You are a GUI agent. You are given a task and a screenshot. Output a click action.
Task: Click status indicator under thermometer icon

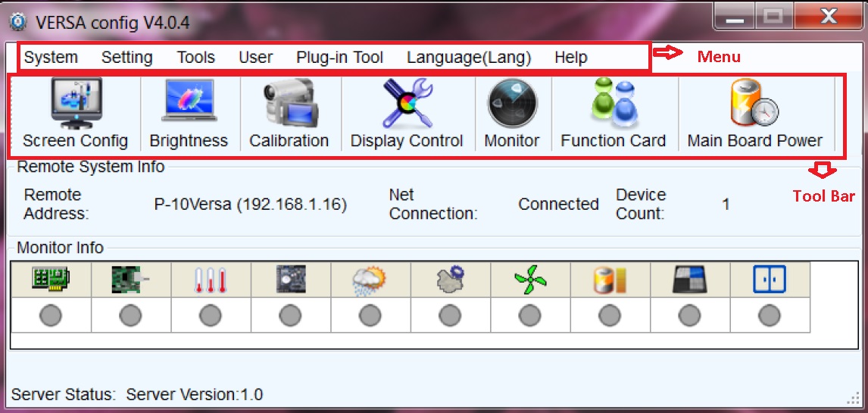pos(211,316)
